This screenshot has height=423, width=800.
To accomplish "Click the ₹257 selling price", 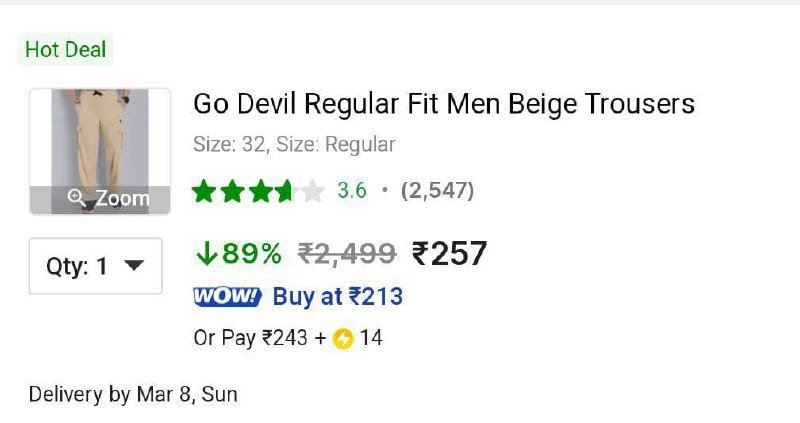I will coord(449,254).
